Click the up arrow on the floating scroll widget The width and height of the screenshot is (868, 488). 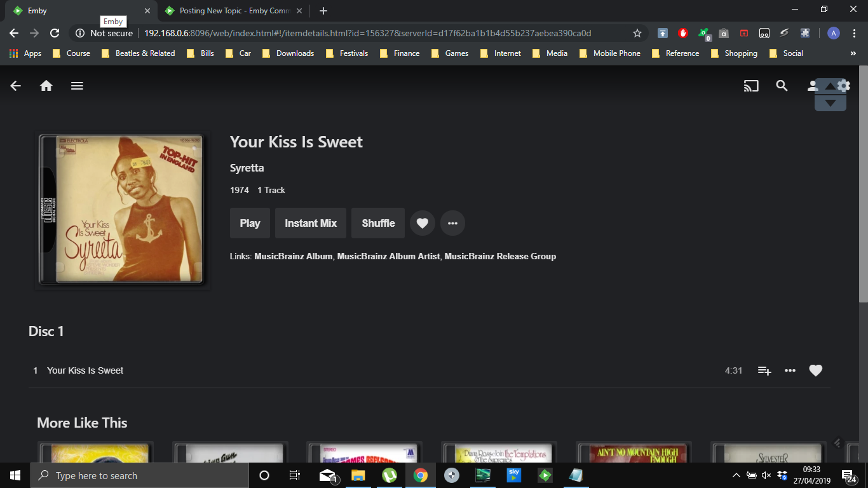[x=831, y=86]
